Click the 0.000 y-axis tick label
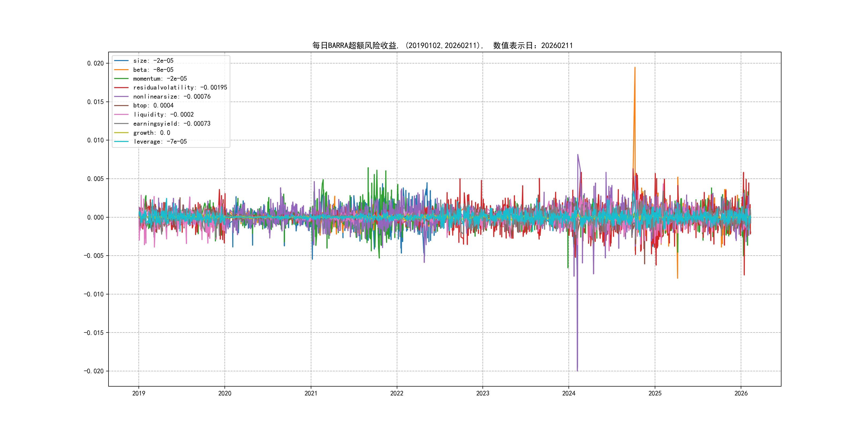The height and width of the screenshot is (434, 868). coord(95,217)
